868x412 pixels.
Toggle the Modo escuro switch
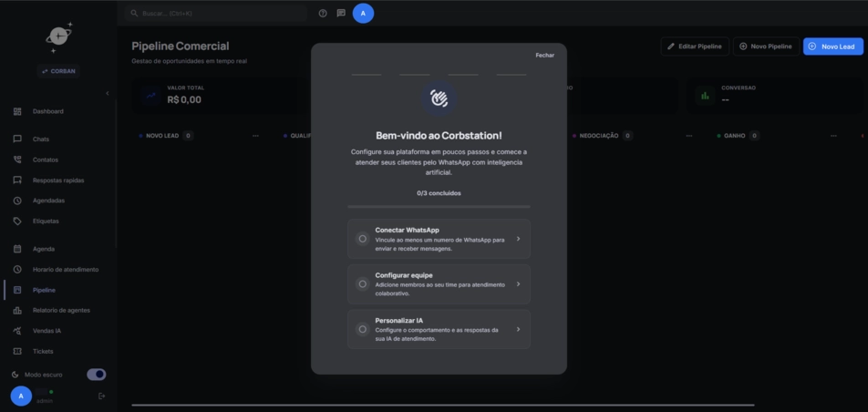tap(97, 375)
